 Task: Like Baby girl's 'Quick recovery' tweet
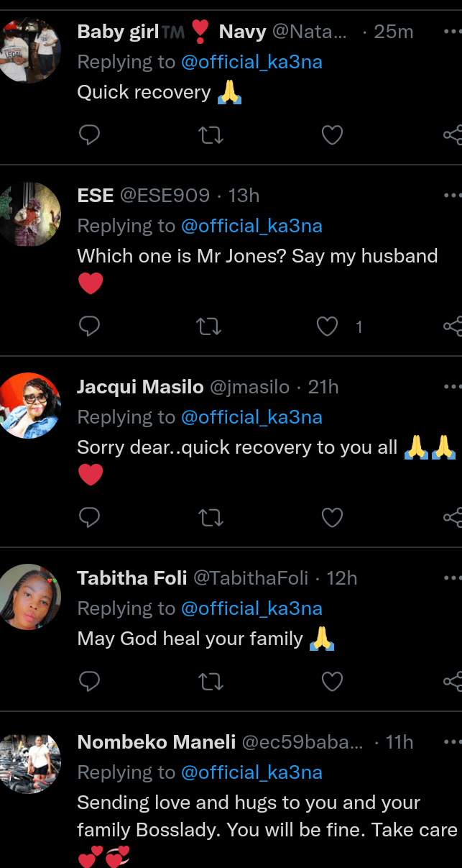point(331,135)
